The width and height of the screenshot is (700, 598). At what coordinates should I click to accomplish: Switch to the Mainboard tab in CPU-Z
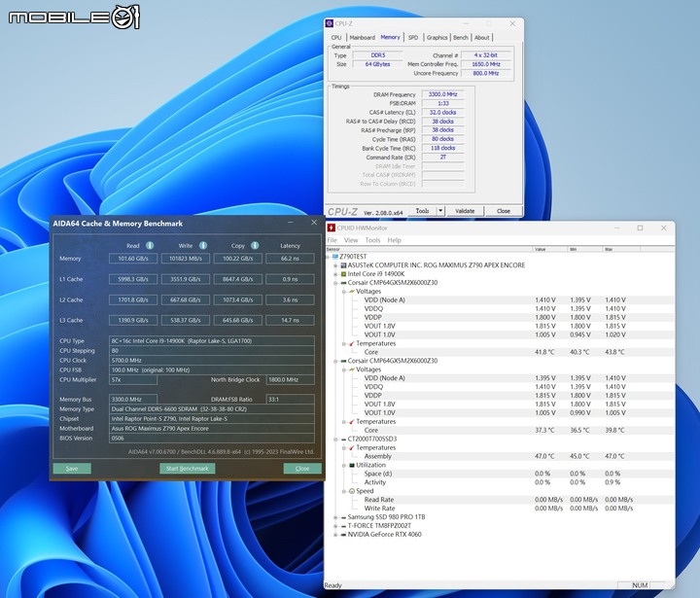click(x=362, y=38)
